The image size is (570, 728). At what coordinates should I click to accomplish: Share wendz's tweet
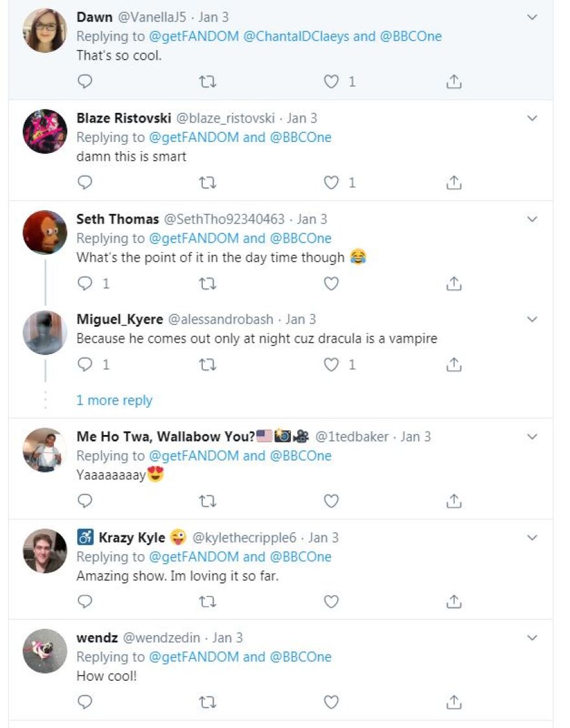[x=454, y=702]
